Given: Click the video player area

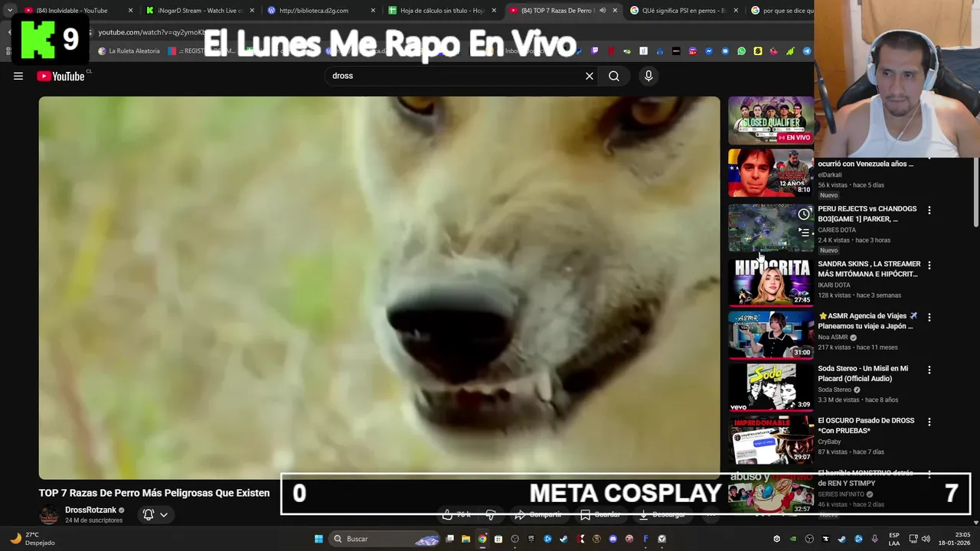Looking at the screenshot, I should click(379, 287).
